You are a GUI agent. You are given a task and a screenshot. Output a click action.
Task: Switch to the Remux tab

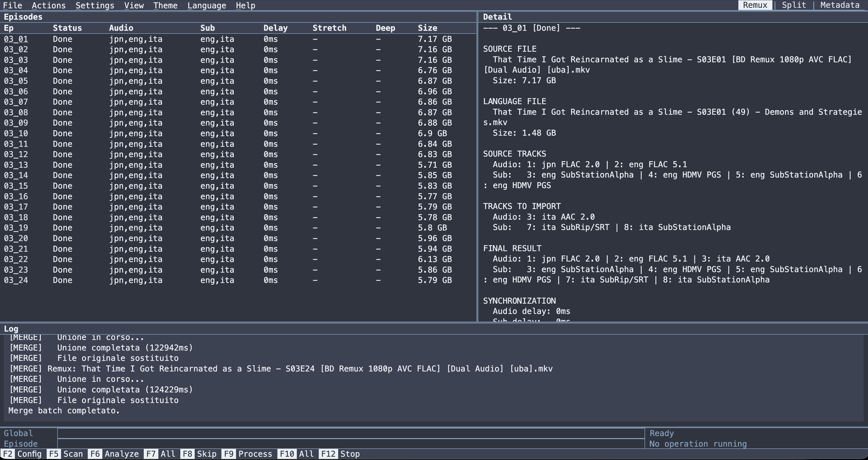click(755, 5)
